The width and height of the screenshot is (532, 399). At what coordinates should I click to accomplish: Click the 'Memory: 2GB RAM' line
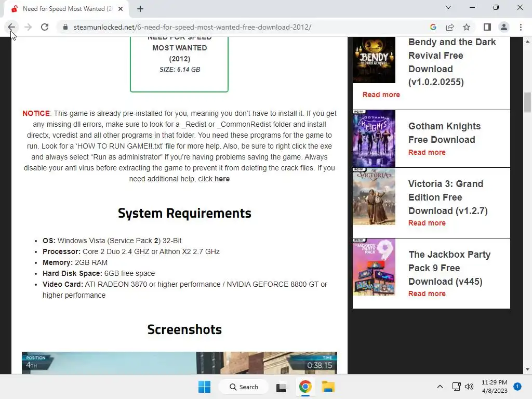pyautogui.click(x=75, y=262)
